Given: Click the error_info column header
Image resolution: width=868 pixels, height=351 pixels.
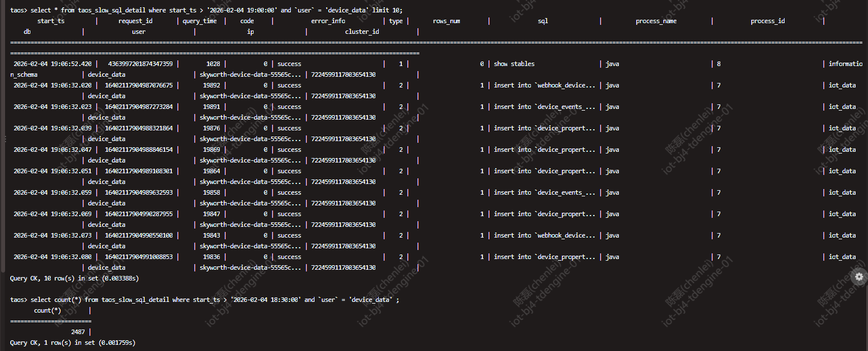Looking at the screenshot, I should pos(328,21).
